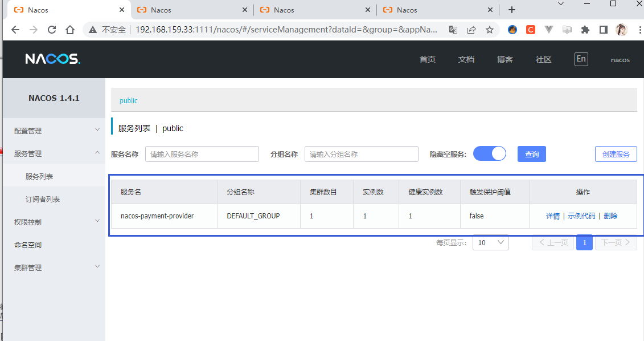Viewport: 644px width, 341px height.
Task: Toggle the 隐藏空服务 switch
Action: (490, 154)
